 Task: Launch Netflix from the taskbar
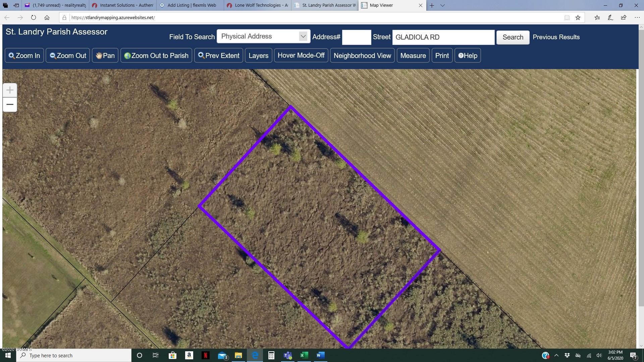pyautogui.click(x=205, y=355)
